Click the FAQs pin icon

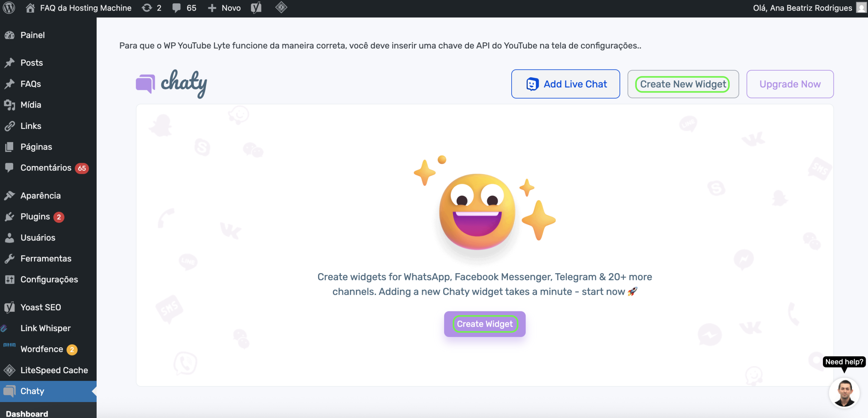click(9, 84)
